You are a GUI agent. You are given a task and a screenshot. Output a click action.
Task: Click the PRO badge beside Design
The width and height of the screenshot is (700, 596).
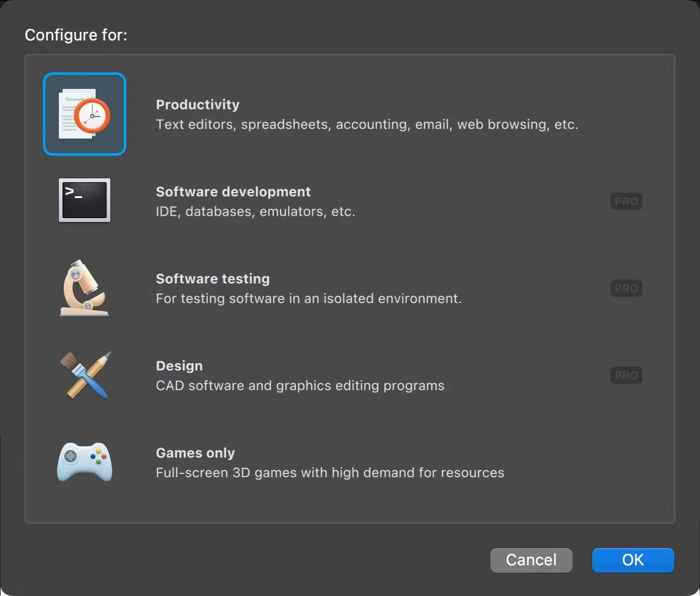pos(626,375)
